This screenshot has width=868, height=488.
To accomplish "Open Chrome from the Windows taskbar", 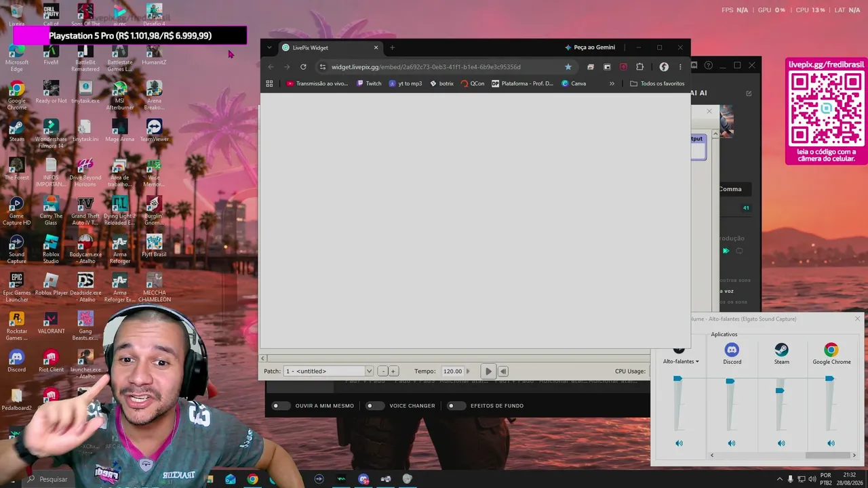I will pyautogui.click(x=252, y=479).
